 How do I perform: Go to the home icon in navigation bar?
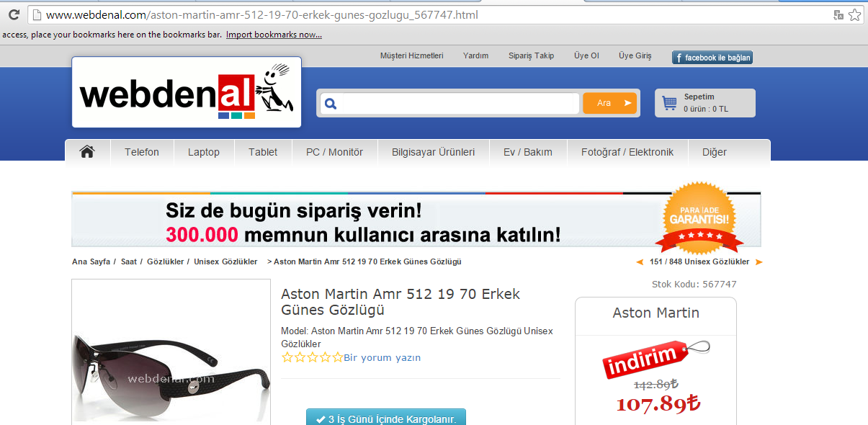coord(87,152)
